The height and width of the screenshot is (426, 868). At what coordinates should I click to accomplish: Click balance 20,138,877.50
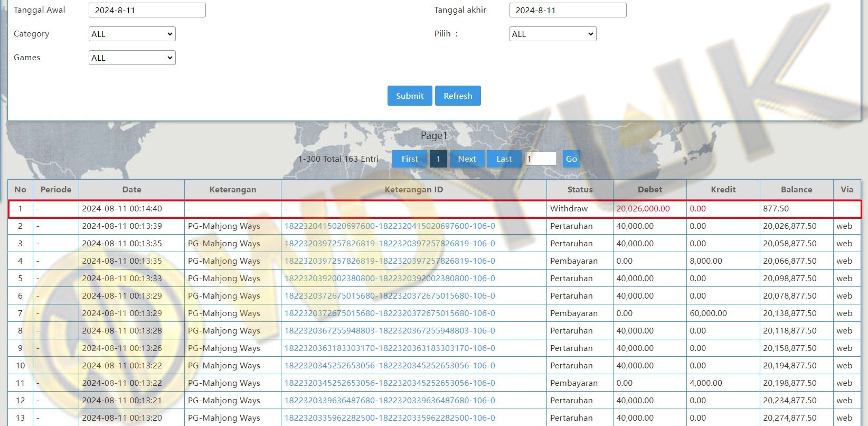790,313
